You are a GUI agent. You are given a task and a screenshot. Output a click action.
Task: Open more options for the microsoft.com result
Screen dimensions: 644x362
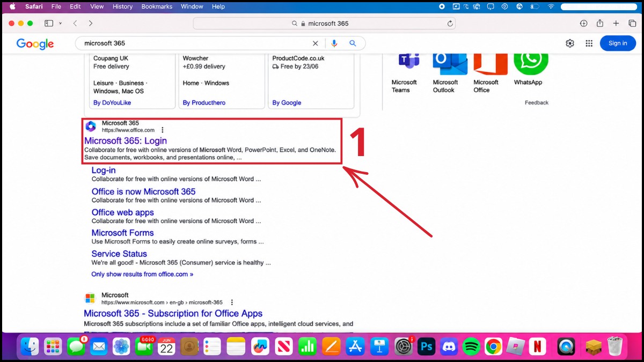click(x=232, y=302)
